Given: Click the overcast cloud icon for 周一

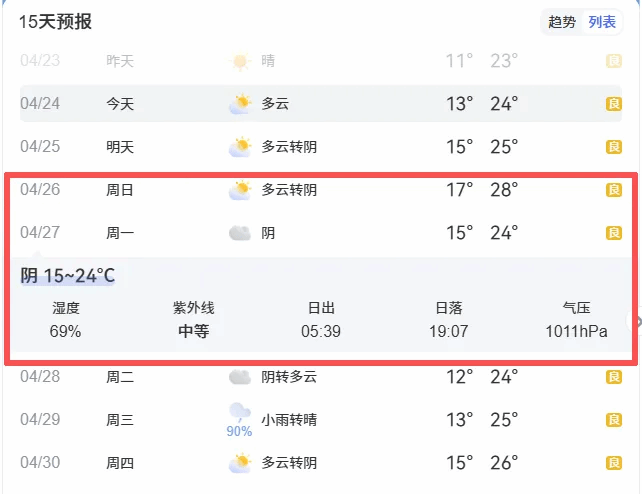Looking at the screenshot, I should 240,233.
